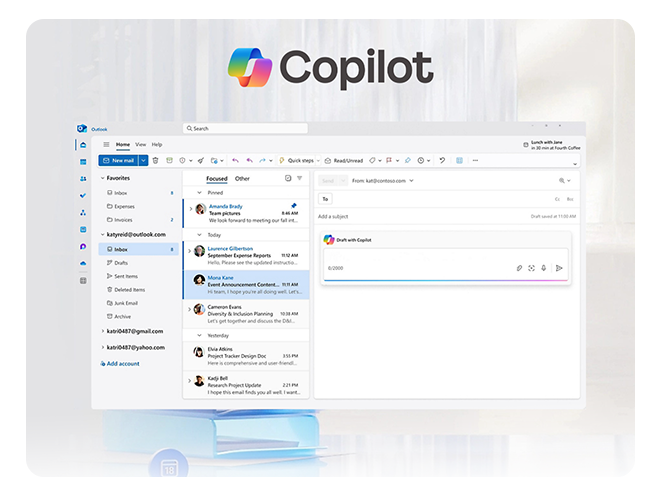660x496 pixels.
Task: Collapse the Pinned group header
Action: tap(200, 192)
